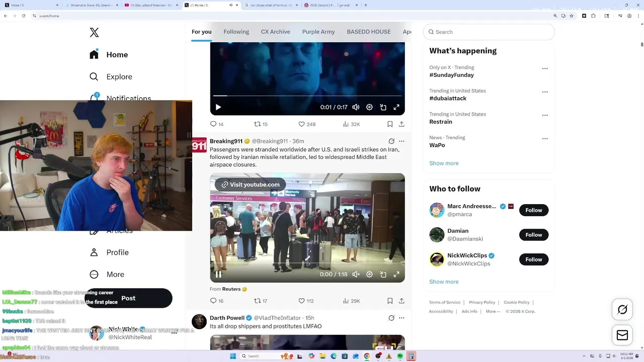Open options for #SundayFunday trend
The width and height of the screenshot is (644, 362).
pyautogui.click(x=545, y=68)
